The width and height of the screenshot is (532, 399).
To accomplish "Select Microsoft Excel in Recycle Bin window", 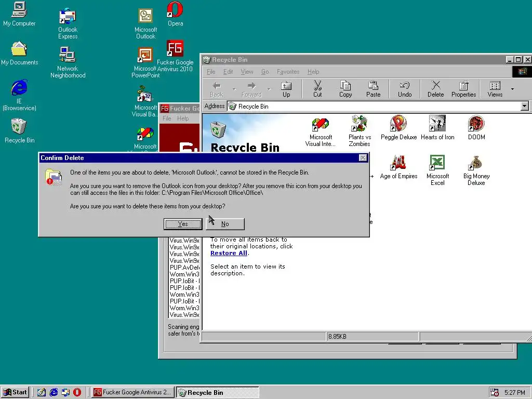I will 437,170.
